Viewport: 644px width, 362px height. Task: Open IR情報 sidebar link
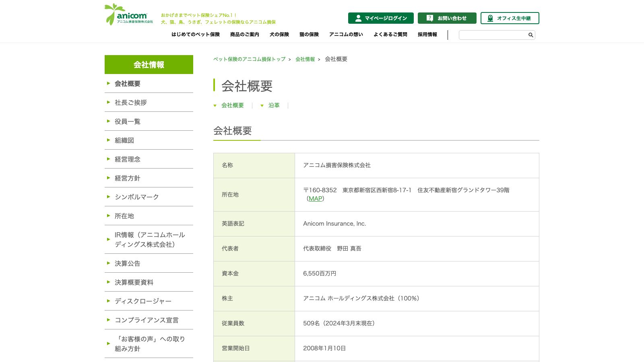tap(149, 240)
